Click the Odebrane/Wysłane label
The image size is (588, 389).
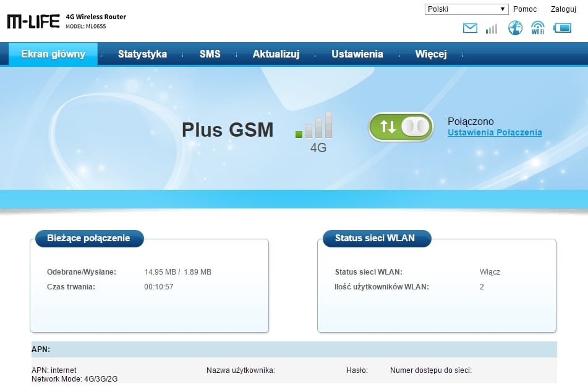[x=82, y=272]
